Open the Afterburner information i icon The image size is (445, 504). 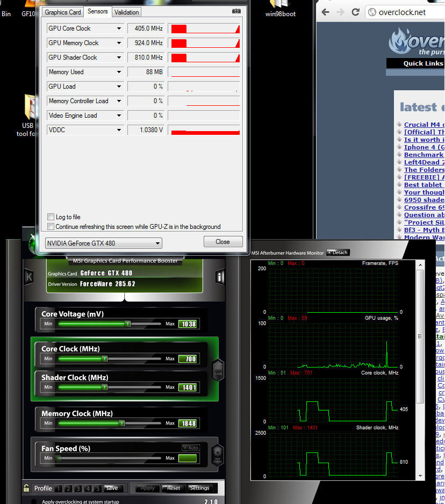click(x=220, y=277)
